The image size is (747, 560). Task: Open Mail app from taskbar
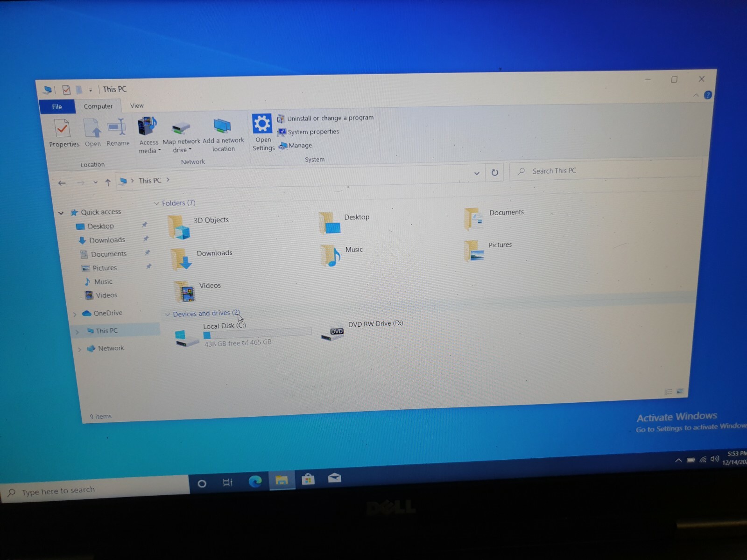(335, 478)
